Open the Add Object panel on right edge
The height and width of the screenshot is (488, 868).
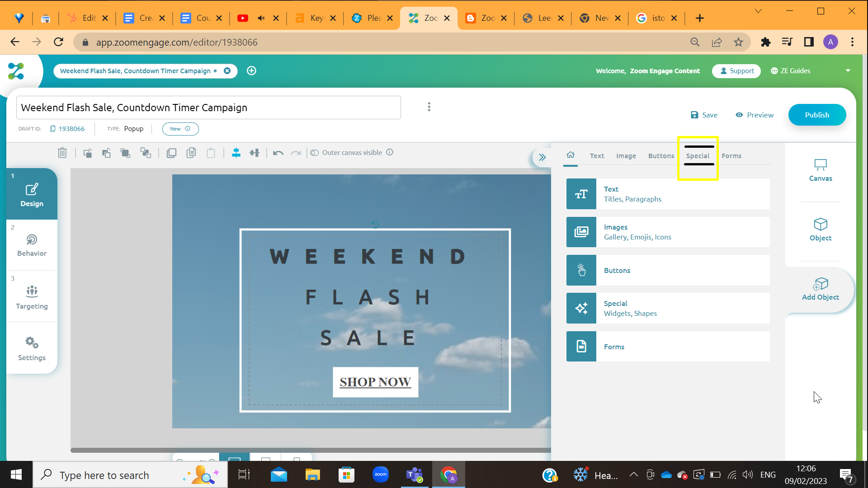(820, 290)
